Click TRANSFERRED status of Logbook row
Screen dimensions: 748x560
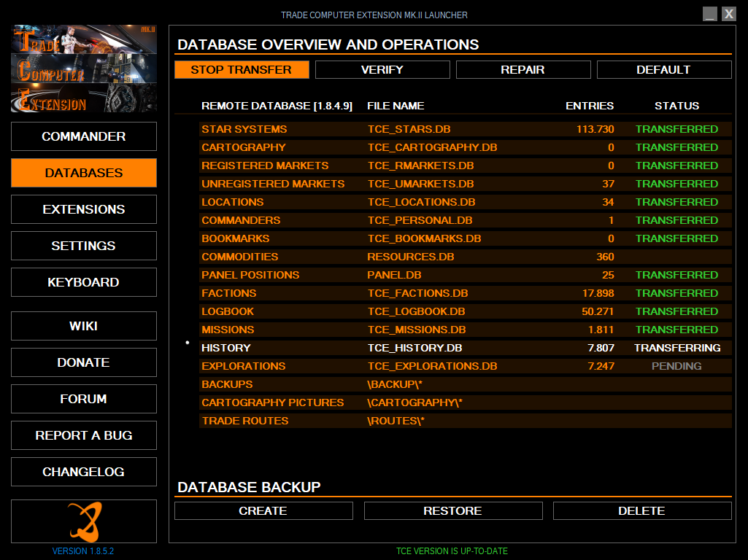[x=676, y=311]
